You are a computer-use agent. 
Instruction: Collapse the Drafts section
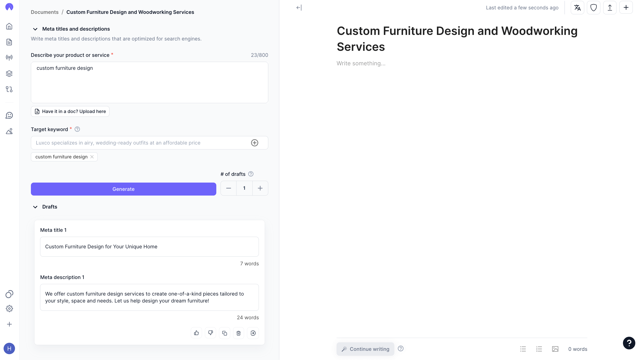(x=35, y=207)
